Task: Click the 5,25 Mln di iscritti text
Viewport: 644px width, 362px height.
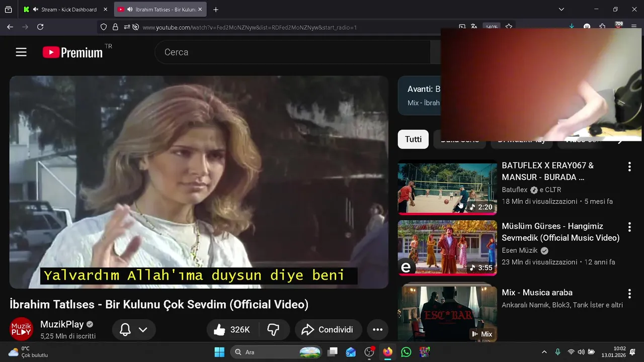Action: tap(68, 336)
